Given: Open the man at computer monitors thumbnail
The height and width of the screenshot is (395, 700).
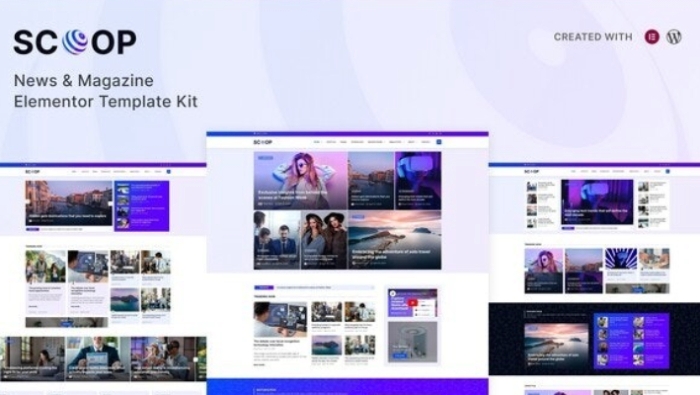Looking at the screenshot, I should click(x=280, y=320).
